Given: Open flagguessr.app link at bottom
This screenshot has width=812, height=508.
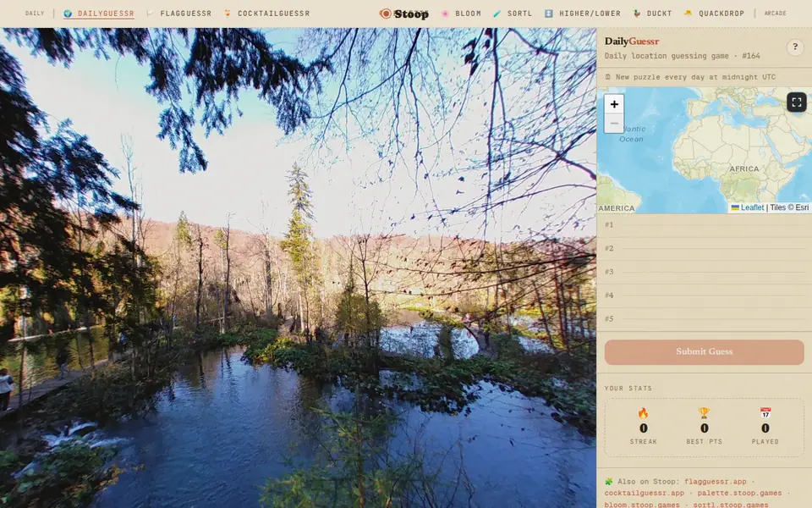Looking at the screenshot, I should click(x=716, y=482).
